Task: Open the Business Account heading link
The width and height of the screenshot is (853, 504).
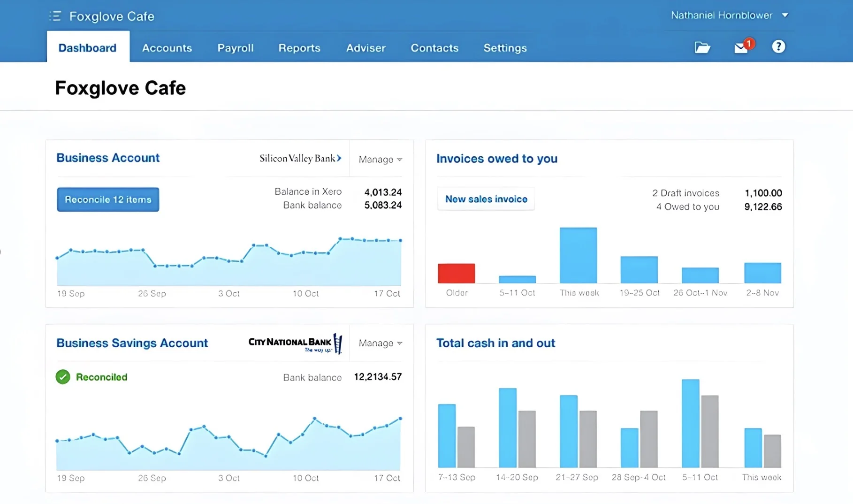Action: [108, 158]
